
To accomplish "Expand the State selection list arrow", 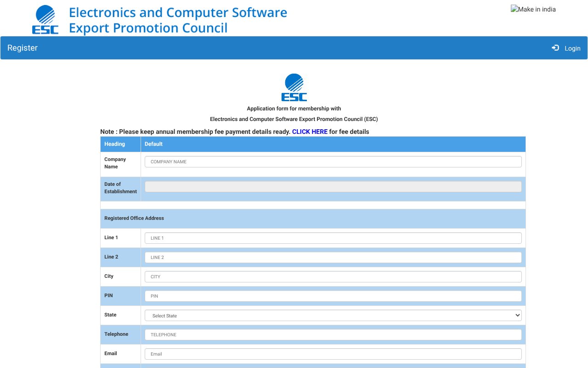I will [517, 315].
